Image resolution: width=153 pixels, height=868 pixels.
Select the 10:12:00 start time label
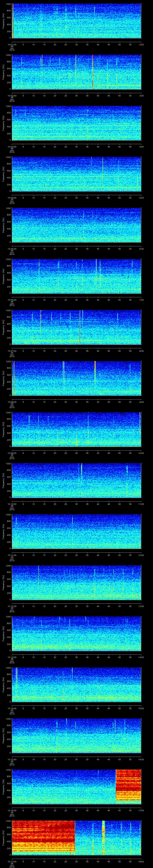[12, 606]
